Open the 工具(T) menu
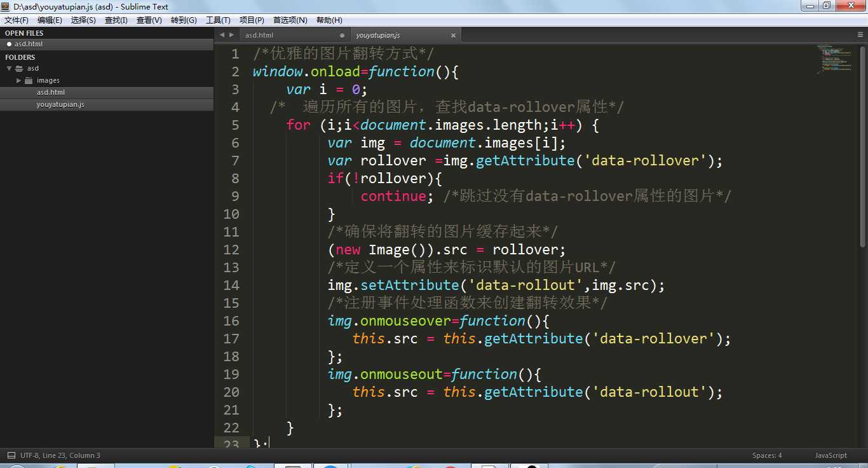This screenshot has height=468, width=868. coord(218,20)
